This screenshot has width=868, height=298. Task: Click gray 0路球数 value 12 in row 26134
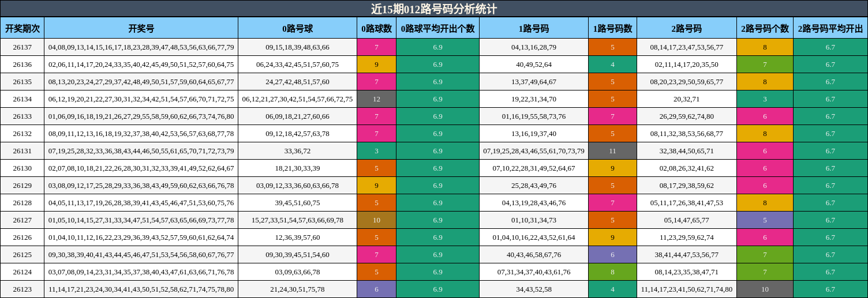(x=377, y=99)
